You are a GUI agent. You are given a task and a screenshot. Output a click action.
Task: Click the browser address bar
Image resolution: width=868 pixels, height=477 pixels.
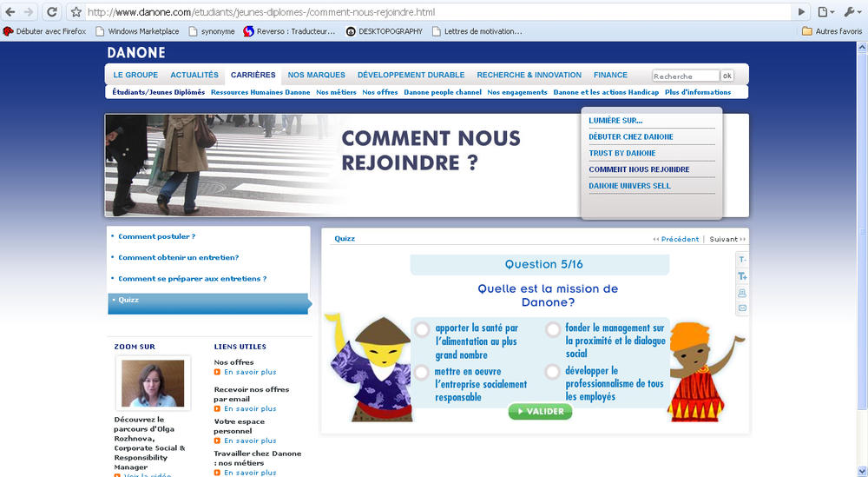click(x=438, y=11)
